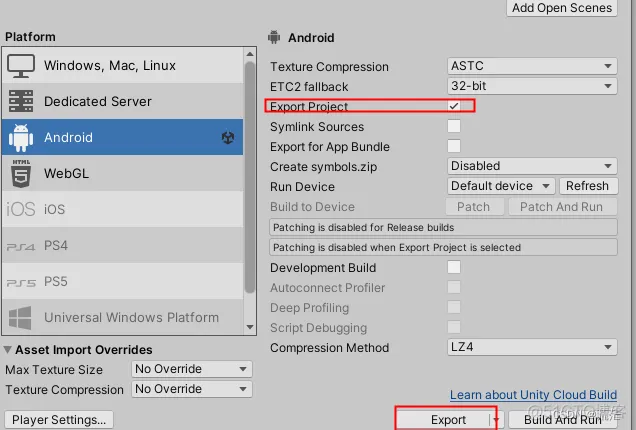The width and height of the screenshot is (636, 430).
Task: Open the Create symbols.zip Disabled dropdown
Action: [532, 166]
